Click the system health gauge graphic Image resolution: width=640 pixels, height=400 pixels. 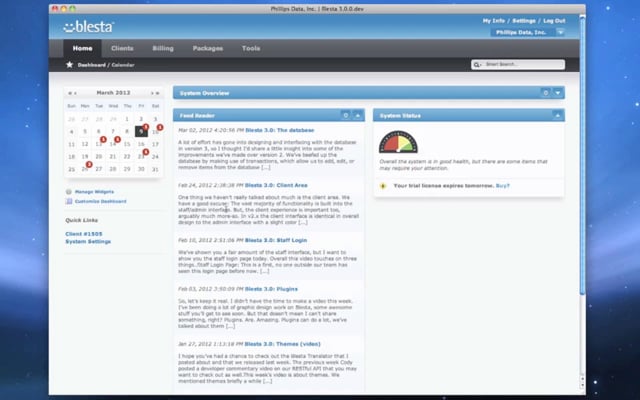tap(398, 142)
